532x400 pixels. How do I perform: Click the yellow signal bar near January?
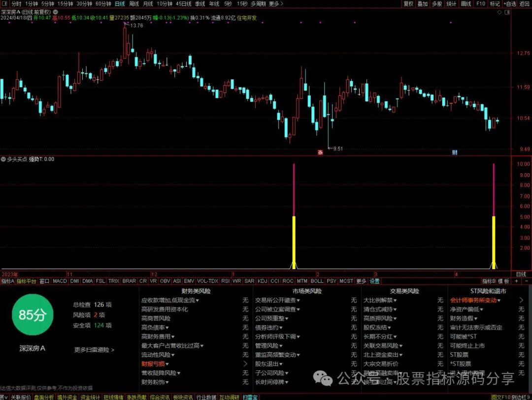click(x=294, y=243)
